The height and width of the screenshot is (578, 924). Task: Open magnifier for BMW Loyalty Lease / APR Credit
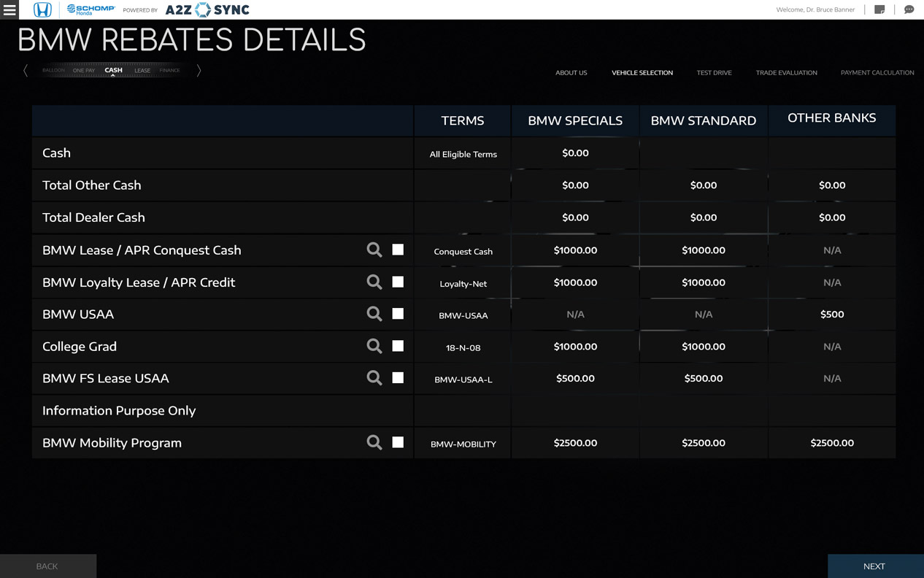374,282
